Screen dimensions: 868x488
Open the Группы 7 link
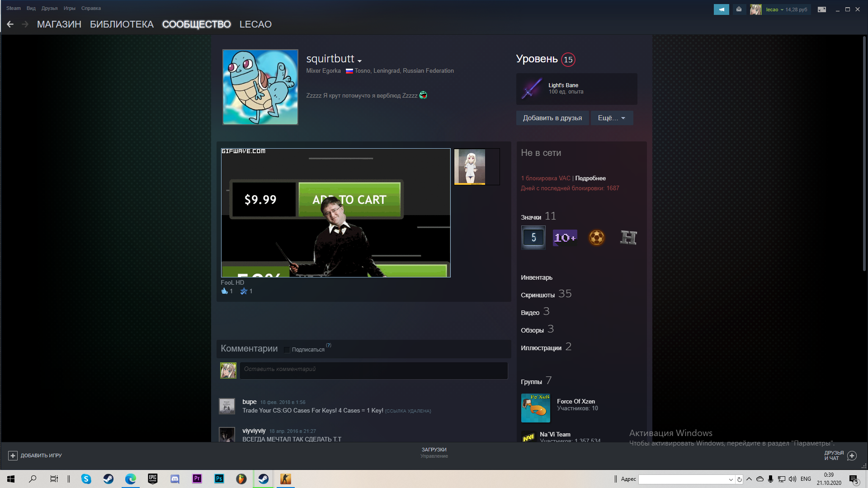(x=536, y=381)
